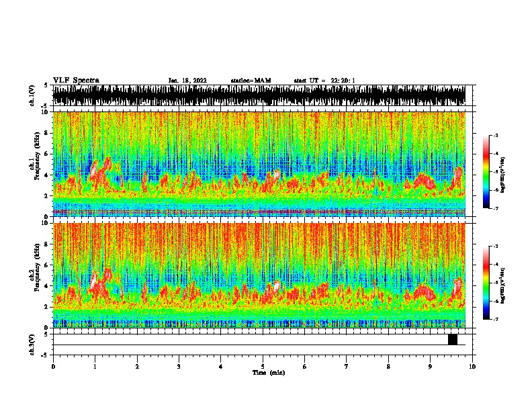
Task: Click time axis tick label "8"
Action: 388,367
